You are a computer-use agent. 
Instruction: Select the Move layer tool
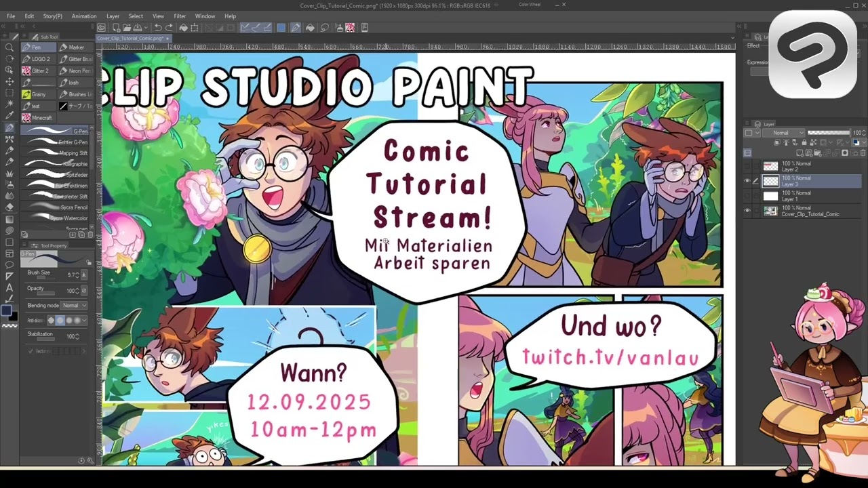(x=9, y=81)
